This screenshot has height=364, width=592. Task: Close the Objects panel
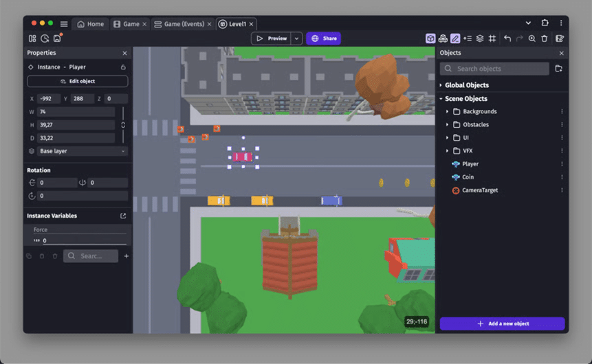point(562,53)
